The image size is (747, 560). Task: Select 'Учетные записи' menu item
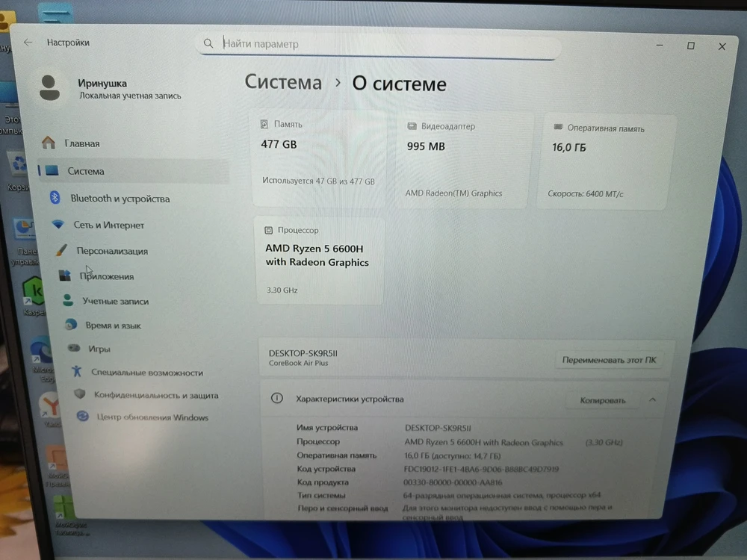[x=115, y=302]
